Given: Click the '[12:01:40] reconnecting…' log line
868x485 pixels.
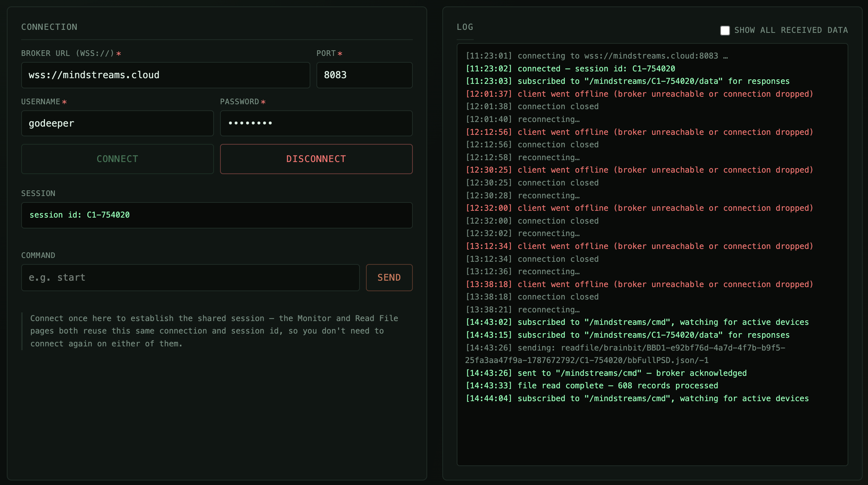Looking at the screenshot, I should tap(523, 119).
